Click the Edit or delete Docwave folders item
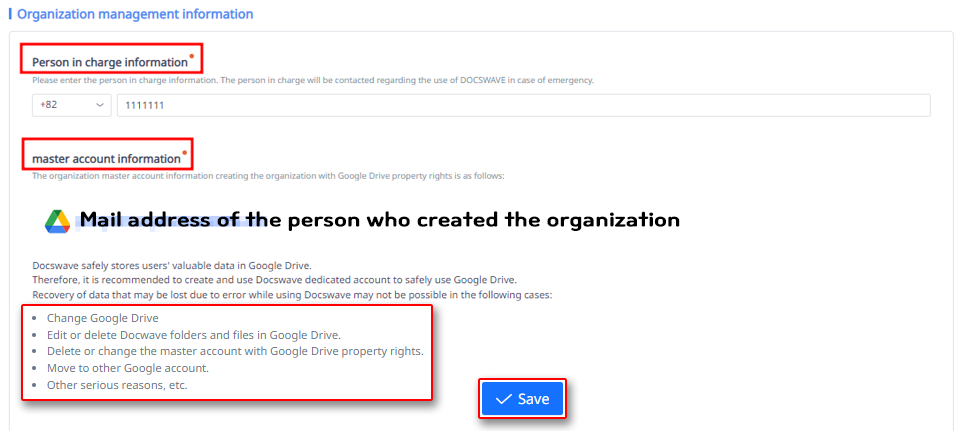 point(193,334)
